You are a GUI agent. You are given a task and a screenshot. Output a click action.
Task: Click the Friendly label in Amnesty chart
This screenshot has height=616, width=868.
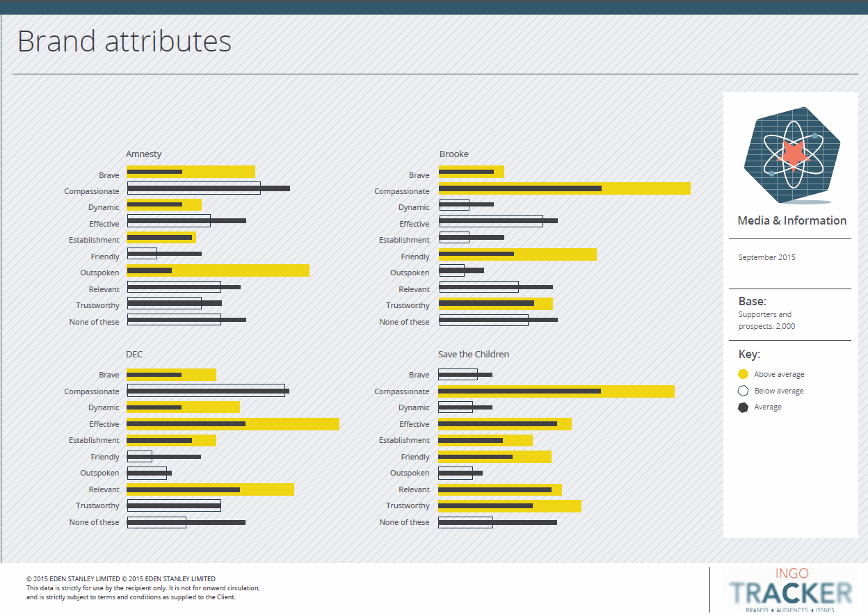click(x=105, y=257)
